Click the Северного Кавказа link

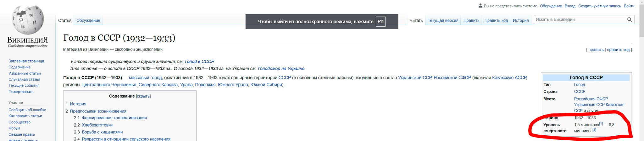click(158, 85)
